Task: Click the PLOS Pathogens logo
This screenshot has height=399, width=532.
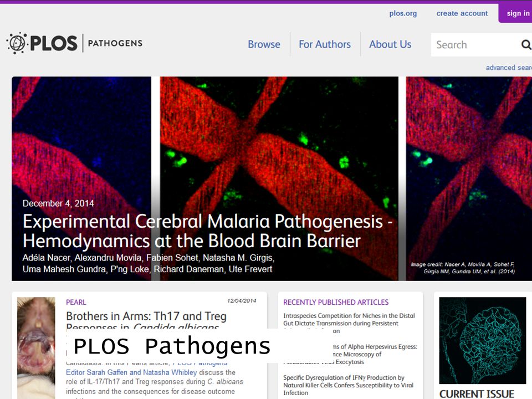Action: (x=74, y=43)
